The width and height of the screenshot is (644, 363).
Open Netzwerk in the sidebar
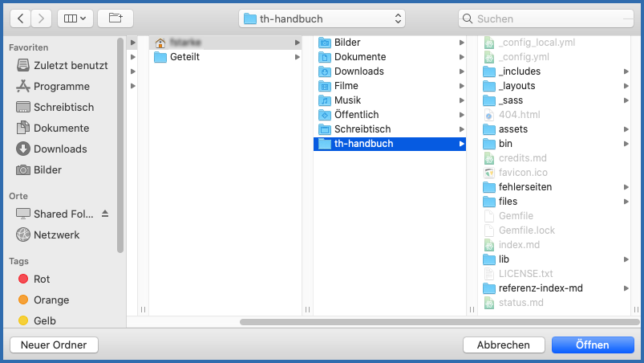(47, 235)
